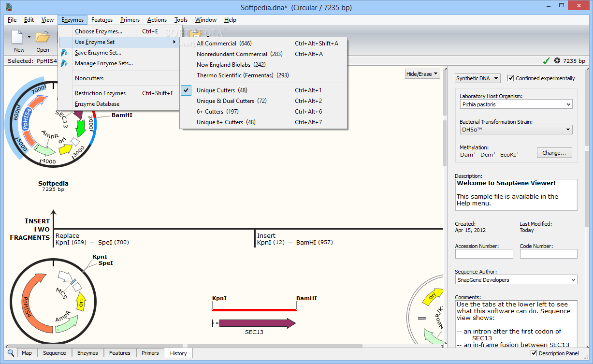This screenshot has width=593, height=364.
Task: Select the SEC13 purple arrow fragment
Action: (x=257, y=323)
